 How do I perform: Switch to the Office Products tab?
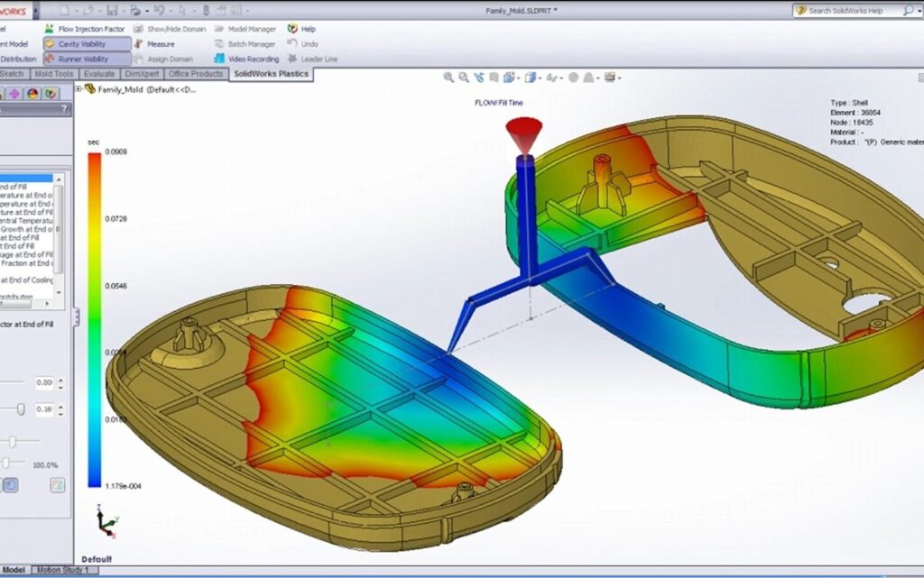196,74
